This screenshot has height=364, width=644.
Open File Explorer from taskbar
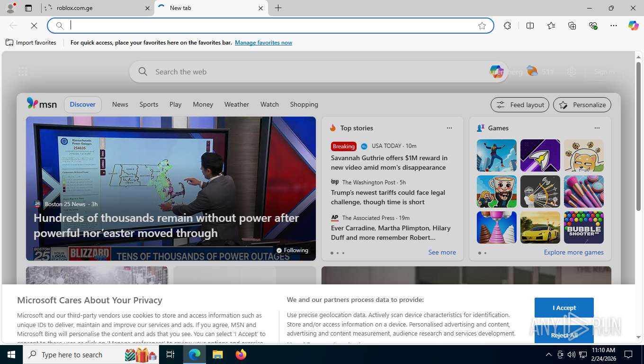click(x=217, y=355)
